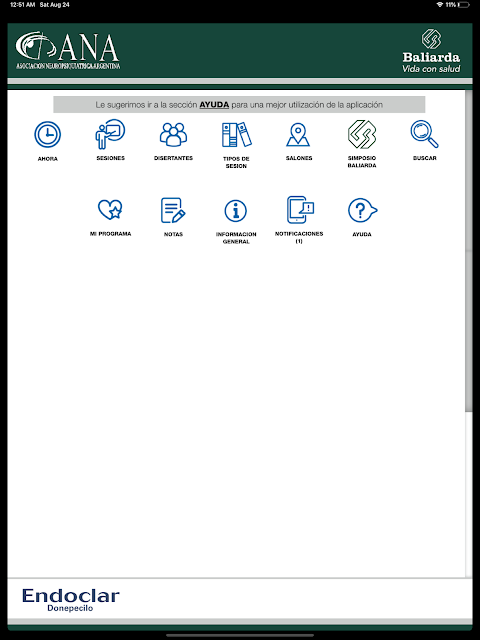Click the vertical scrollbar thumb
Viewport: 480px width, 640px height.
click(469, 251)
